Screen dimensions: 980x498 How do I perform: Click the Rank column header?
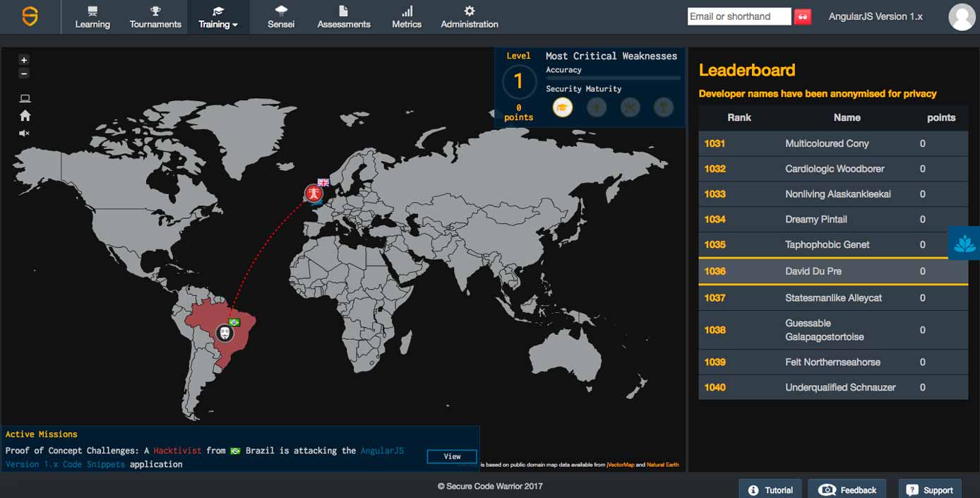pyautogui.click(x=739, y=118)
